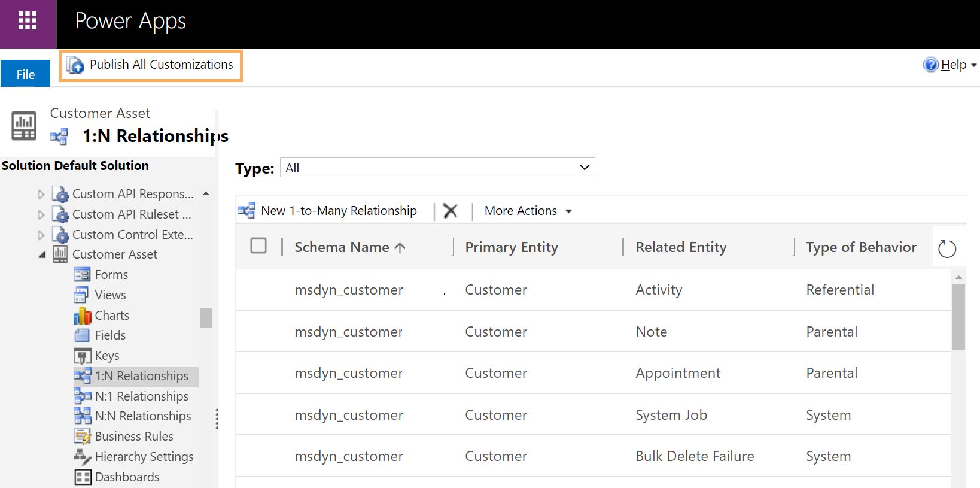Select N:N Relationships tree item

pyautogui.click(x=143, y=416)
